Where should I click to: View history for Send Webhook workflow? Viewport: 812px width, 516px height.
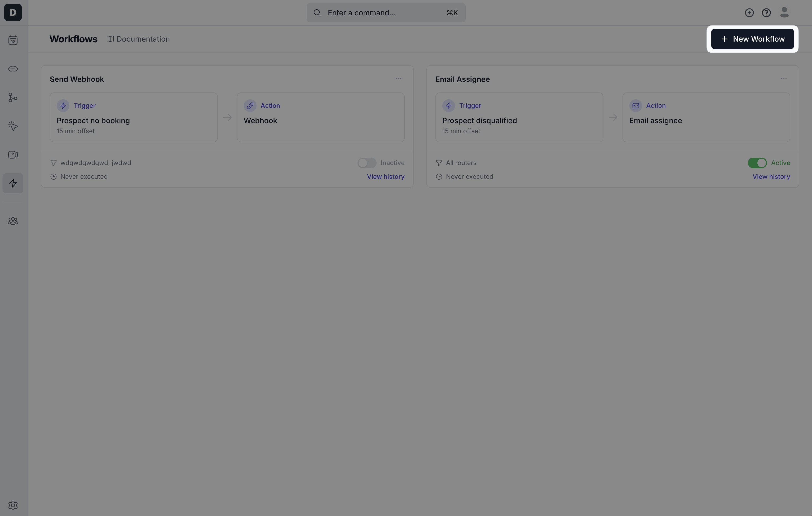(385, 177)
